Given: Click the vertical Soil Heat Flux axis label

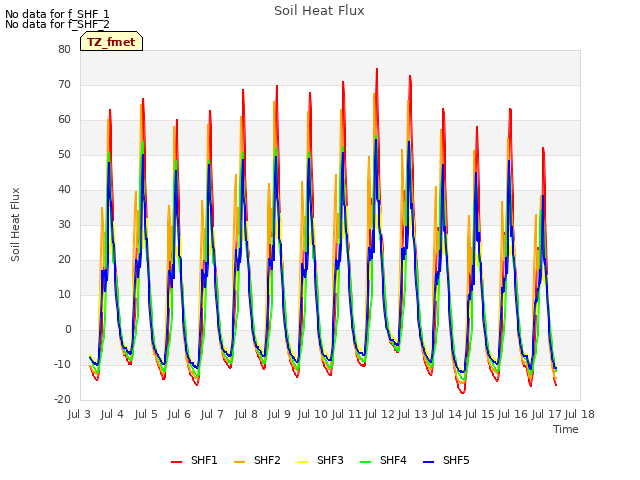Looking at the screenshot, I should [15, 224].
